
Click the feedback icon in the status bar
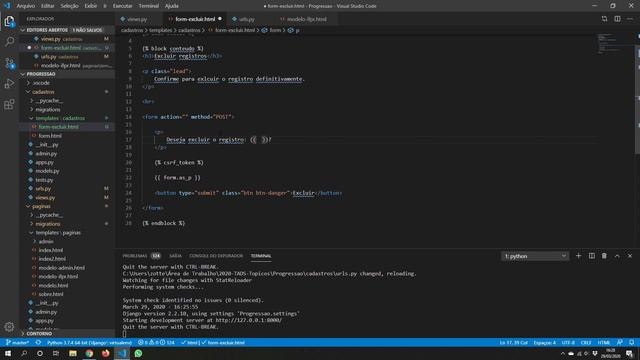[x=620, y=342]
